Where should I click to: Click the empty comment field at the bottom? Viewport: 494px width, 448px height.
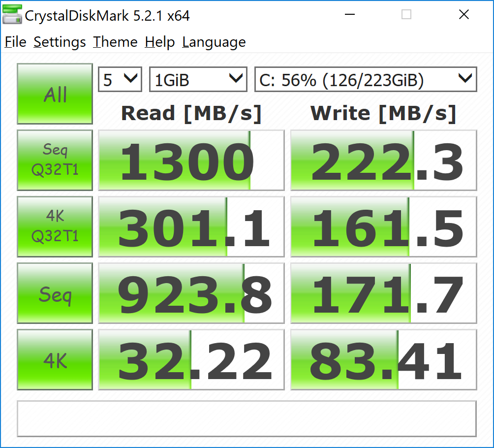click(247, 418)
